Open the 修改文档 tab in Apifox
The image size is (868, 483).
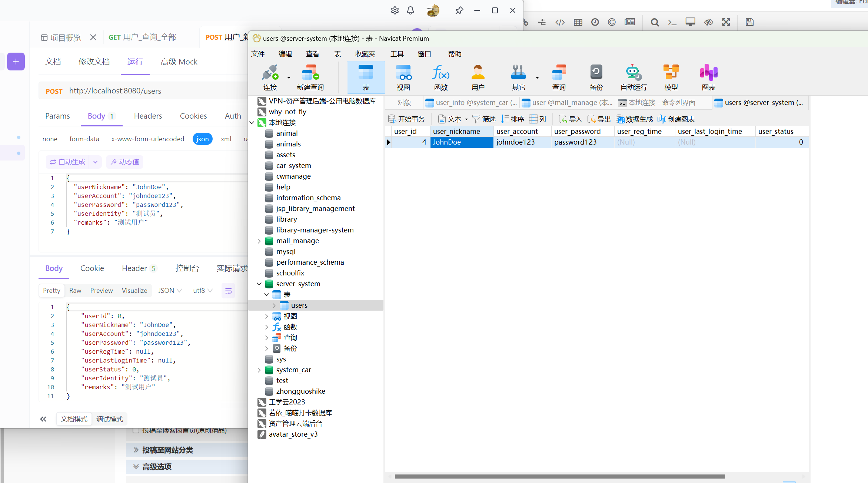(x=94, y=62)
